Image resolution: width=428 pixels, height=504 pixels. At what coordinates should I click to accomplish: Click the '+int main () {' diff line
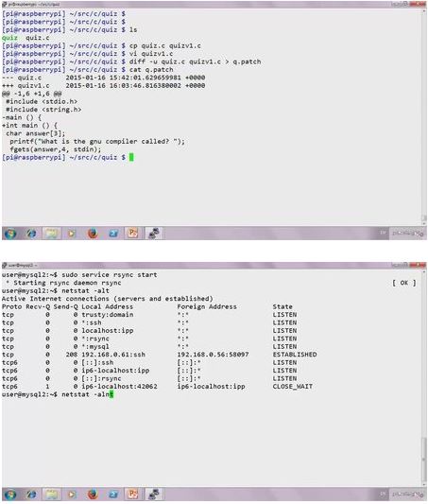pyautogui.click(x=29, y=126)
